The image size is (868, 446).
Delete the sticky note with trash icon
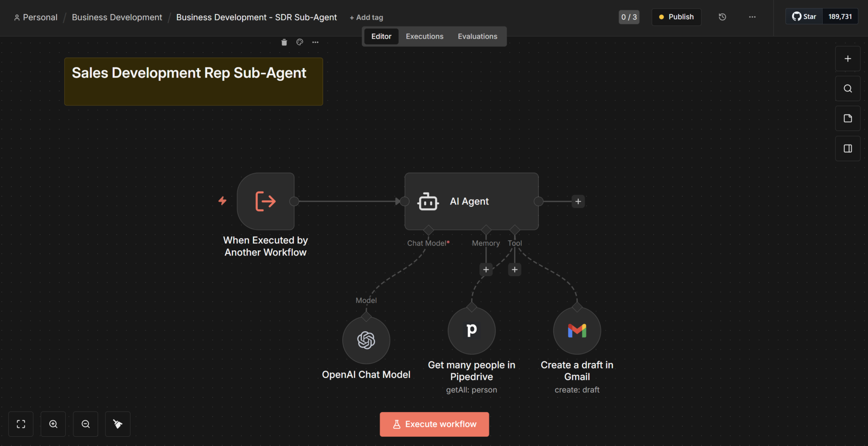284,42
